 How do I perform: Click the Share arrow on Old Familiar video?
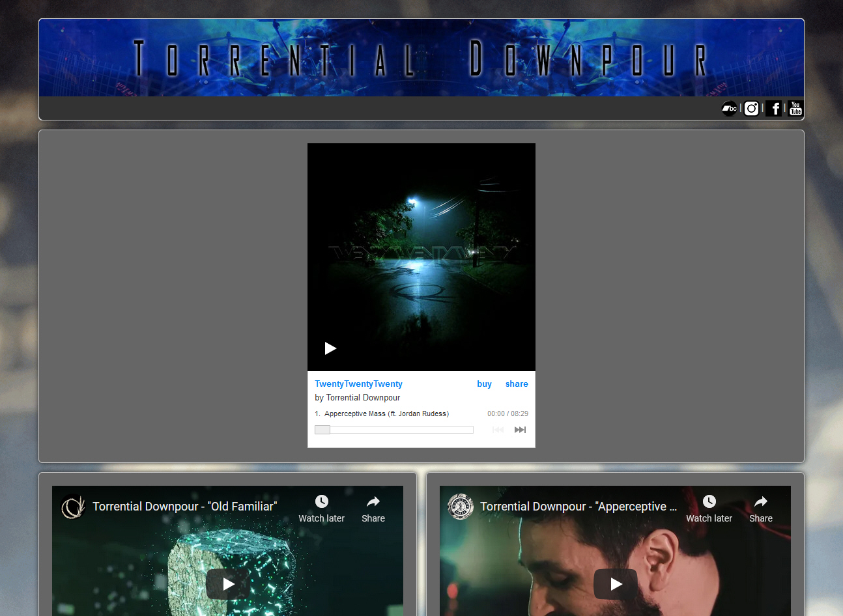(373, 502)
